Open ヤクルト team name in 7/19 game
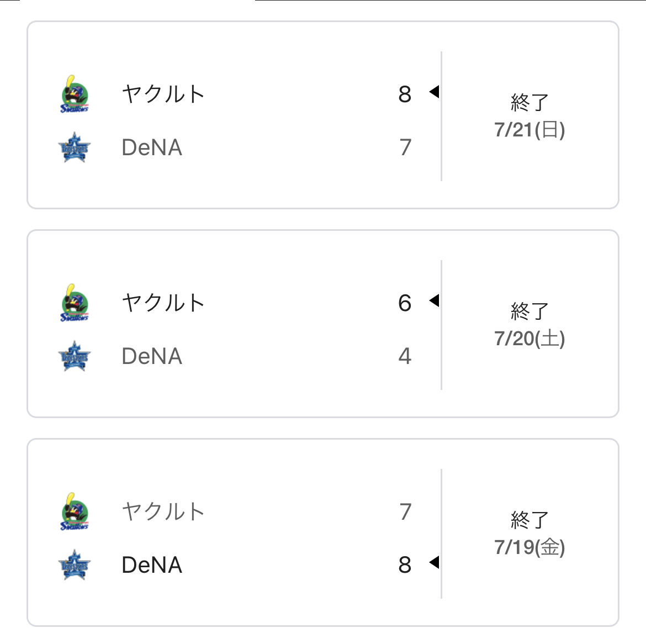 (x=163, y=511)
